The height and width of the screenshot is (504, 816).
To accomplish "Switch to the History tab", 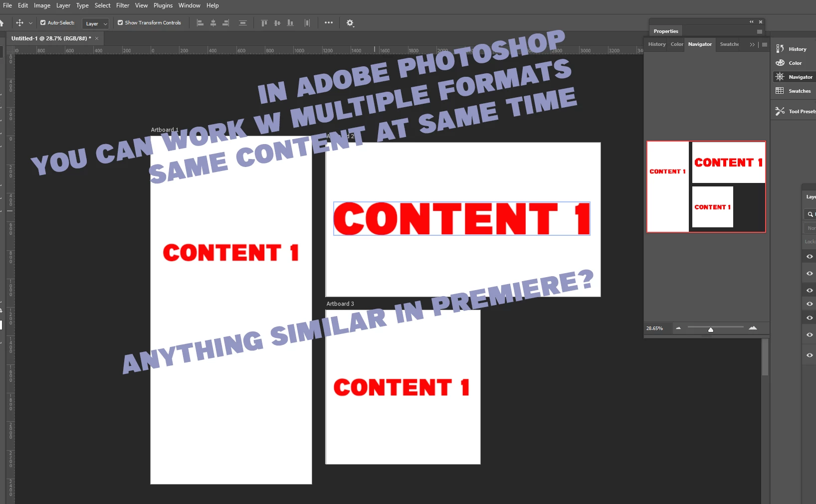I will [x=657, y=44].
